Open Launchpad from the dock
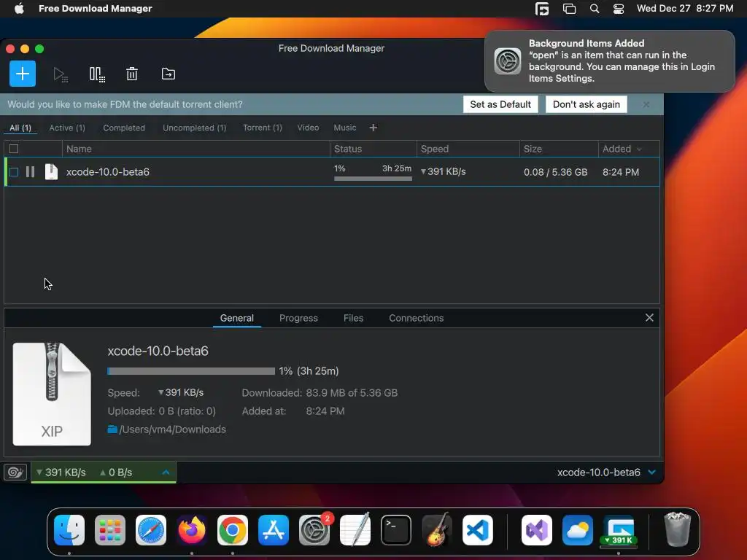The width and height of the screenshot is (747, 560). 110,530
